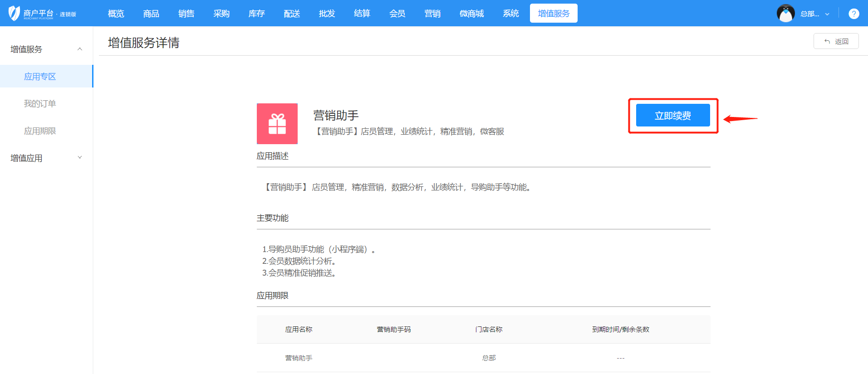Go to the 库存 inventory menu
Image resolution: width=868 pixels, height=374 pixels.
pyautogui.click(x=256, y=14)
